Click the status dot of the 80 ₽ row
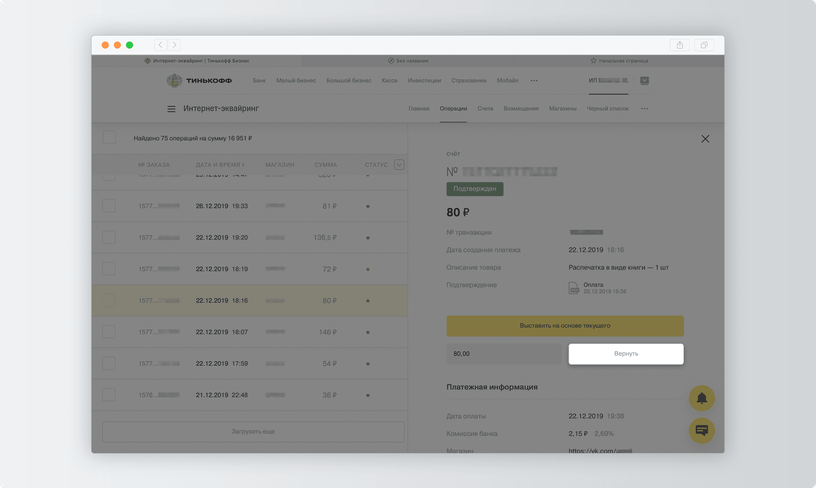Image resolution: width=816 pixels, height=488 pixels. [368, 301]
